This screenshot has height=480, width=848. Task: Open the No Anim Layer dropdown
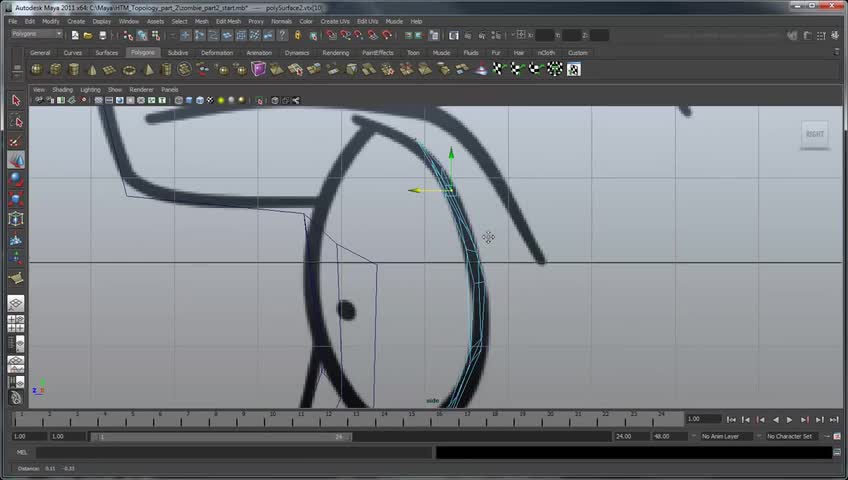727,436
